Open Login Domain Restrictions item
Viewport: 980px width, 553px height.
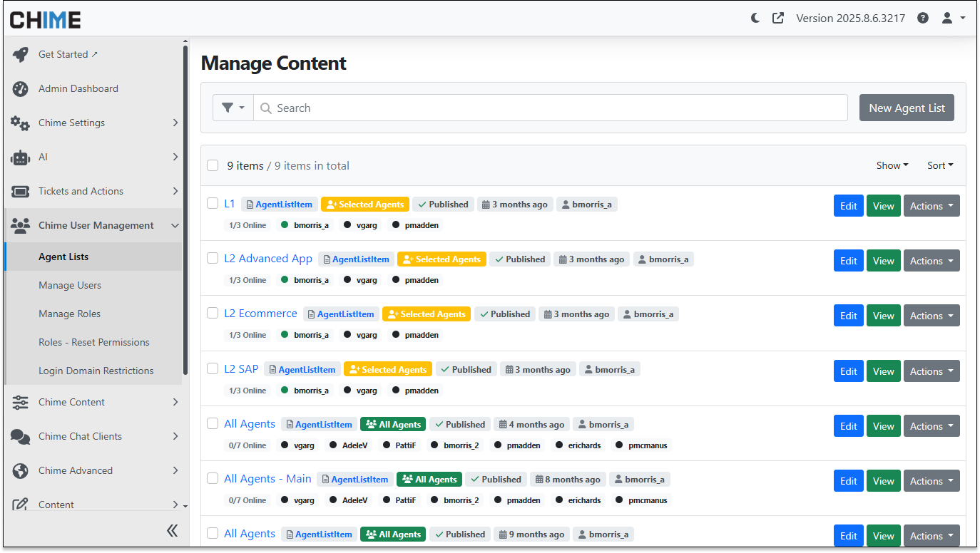[93, 371]
